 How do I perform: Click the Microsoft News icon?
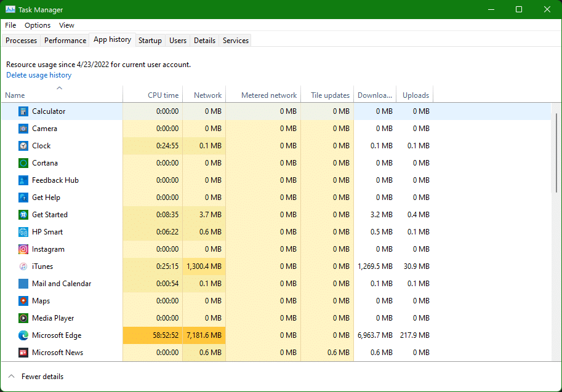[23, 352]
